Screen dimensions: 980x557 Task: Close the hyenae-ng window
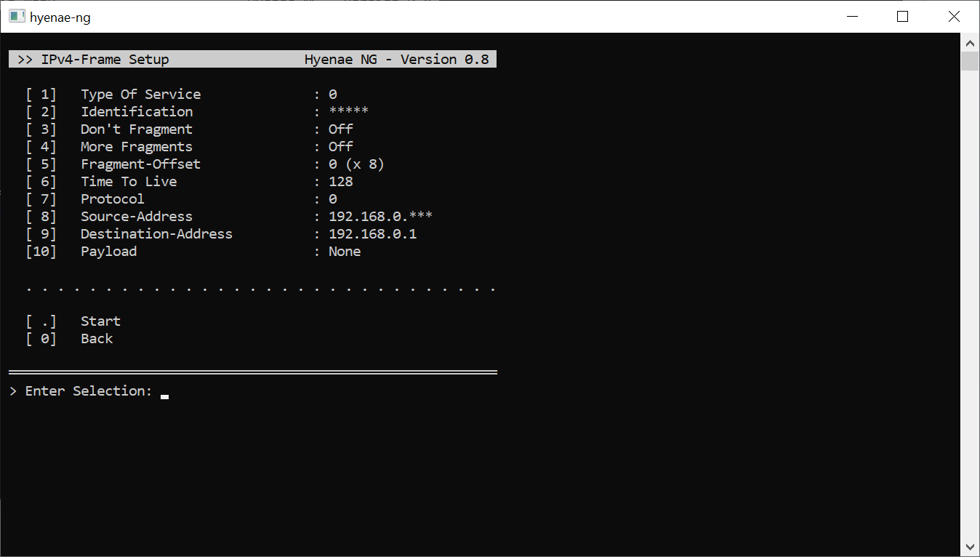tap(954, 17)
